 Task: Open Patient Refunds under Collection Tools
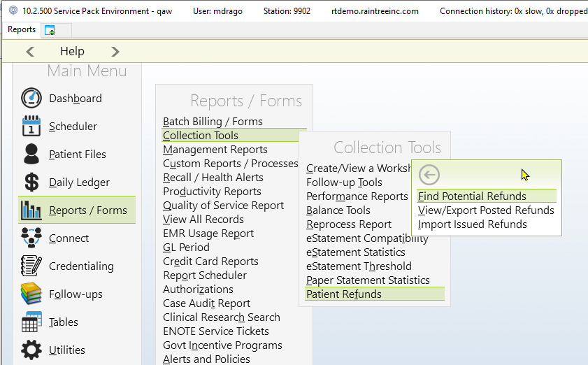click(x=375, y=294)
